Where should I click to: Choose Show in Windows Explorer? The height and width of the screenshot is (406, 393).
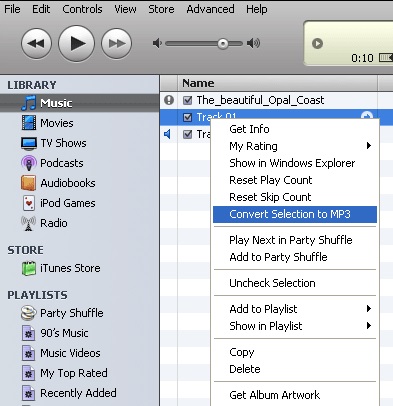coord(295,163)
